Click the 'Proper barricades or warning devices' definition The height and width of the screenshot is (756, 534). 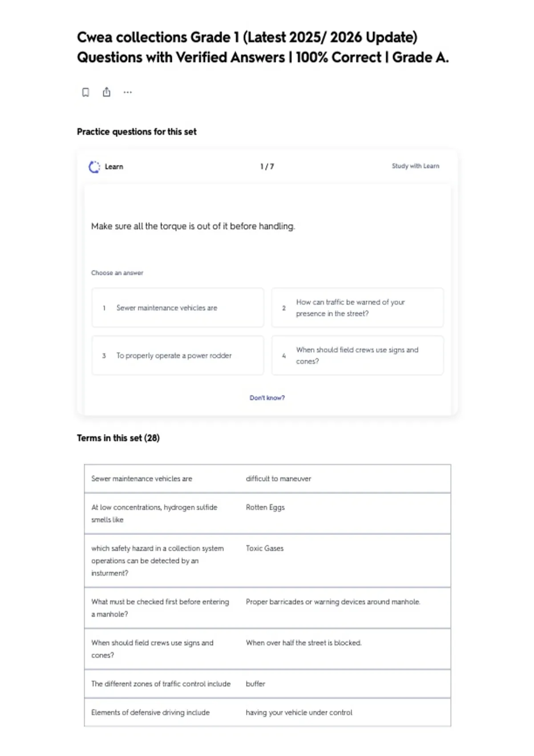coord(333,602)
